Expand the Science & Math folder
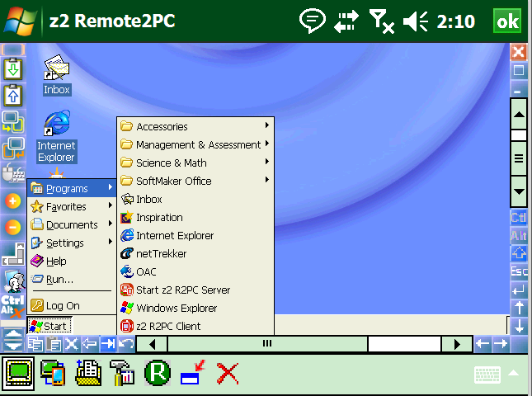Viewport: 532px width, 396px height. pos(195,163)
